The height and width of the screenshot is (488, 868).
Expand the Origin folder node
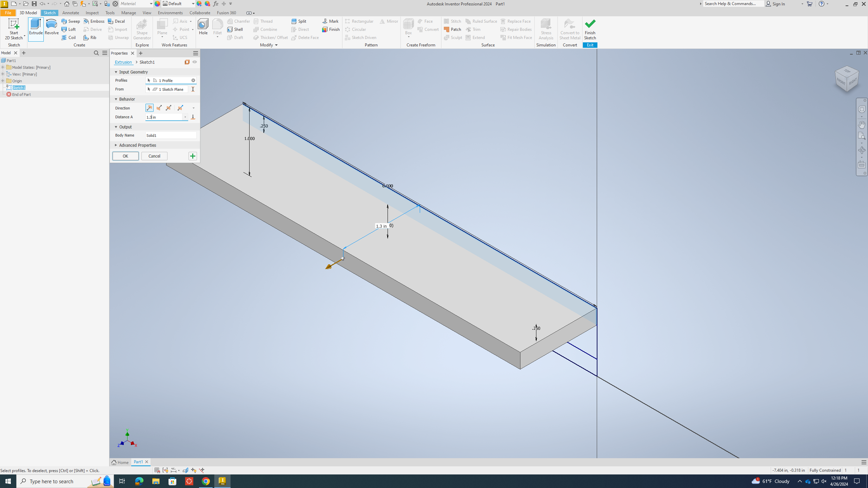[3, 81]
